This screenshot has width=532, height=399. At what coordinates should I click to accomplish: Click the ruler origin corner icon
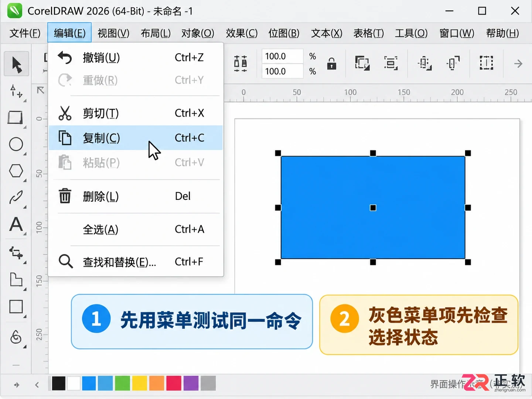click(x=40, y=90)
